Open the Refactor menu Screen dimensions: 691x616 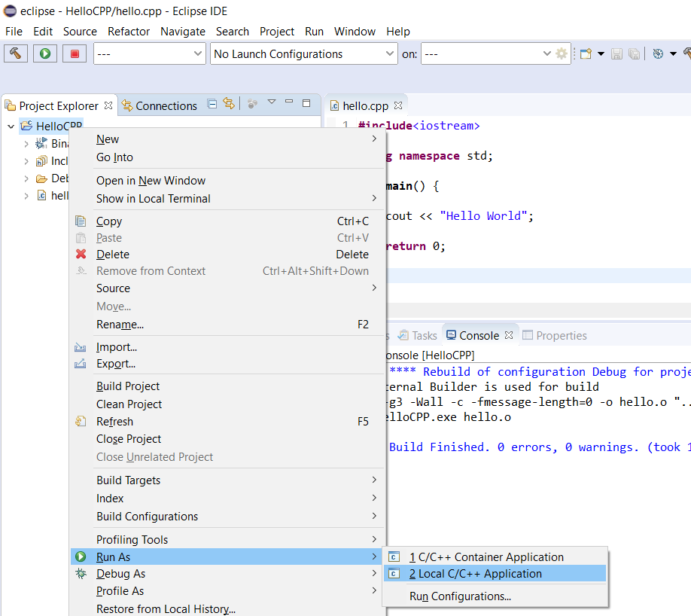click(x=129, y=32)
